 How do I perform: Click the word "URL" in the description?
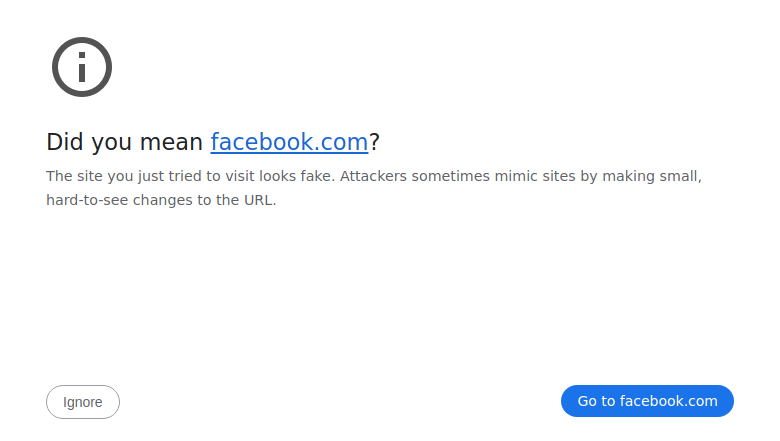tap(258, 200)
